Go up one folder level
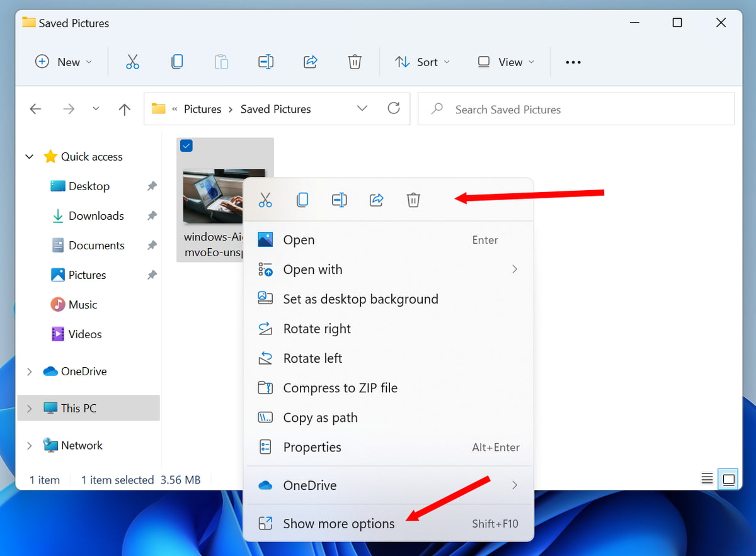Screen dimensions: 756x556 pyautogui.click(x=125, y=109)
